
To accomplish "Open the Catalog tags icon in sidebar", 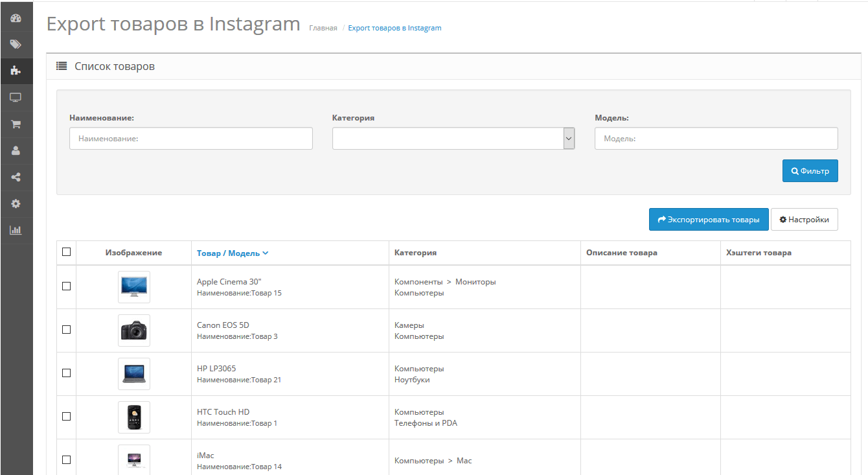I will coord(16,45).
